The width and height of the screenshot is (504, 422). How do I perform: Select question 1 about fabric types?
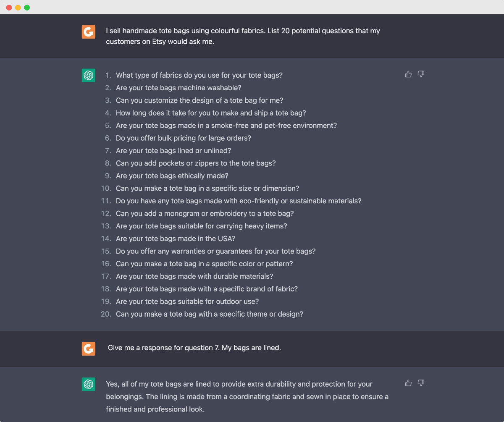click(199, 75)
